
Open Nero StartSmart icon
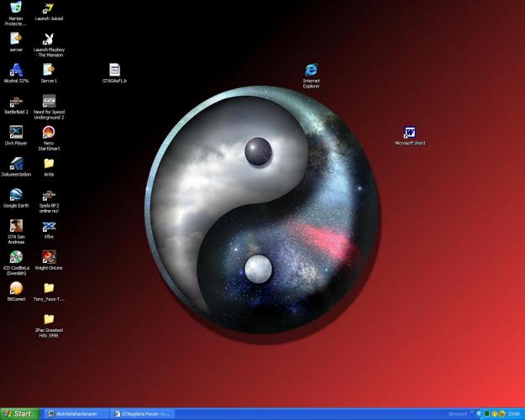pyautogui.click(x=49, y=132)
